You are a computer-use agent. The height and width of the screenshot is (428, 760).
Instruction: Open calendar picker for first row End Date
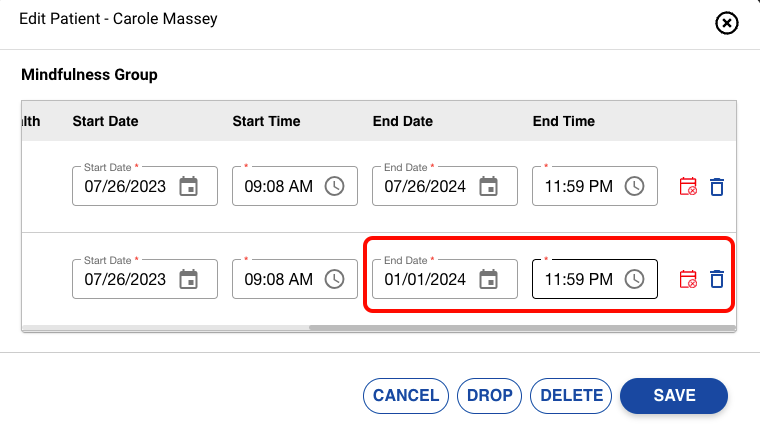488,186
